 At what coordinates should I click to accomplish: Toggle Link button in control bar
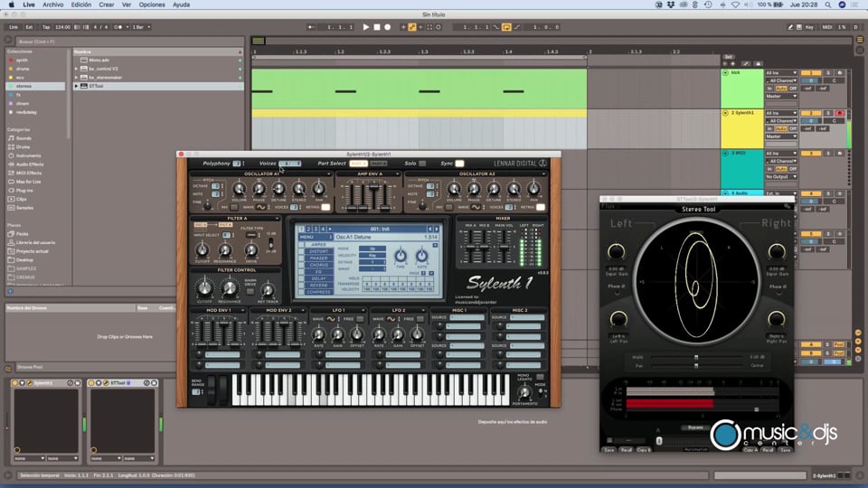point(14,27)
